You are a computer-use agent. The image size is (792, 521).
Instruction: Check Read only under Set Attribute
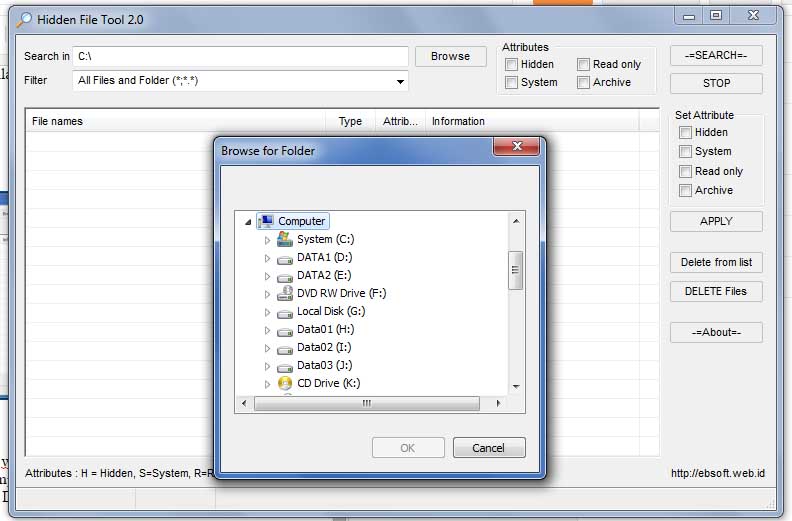(x=685, y=171)
